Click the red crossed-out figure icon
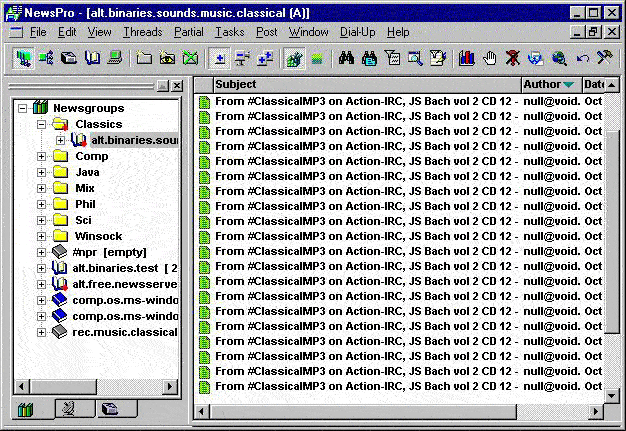The height and width of the screenshot is (431, 626). click(x=513, y=59)
